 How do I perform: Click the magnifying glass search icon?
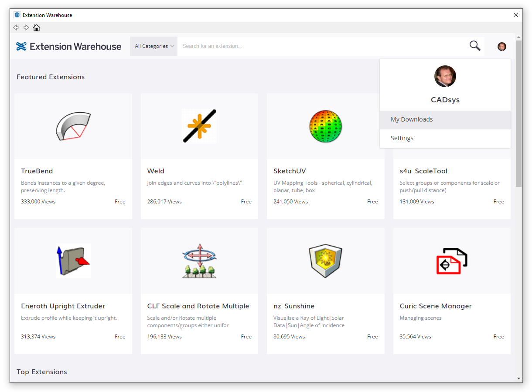(x=475, y=46)
